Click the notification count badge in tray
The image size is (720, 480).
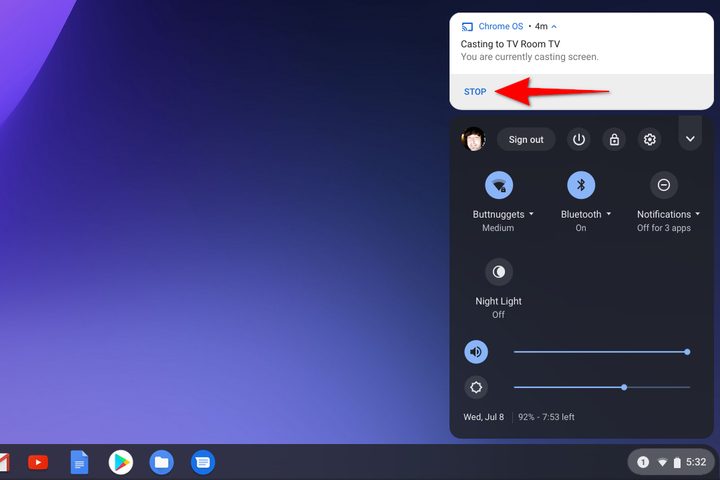pos(643,462)
